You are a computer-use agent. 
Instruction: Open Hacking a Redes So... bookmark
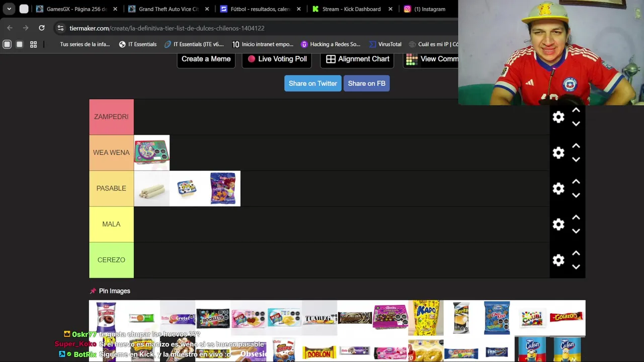point(331,44)
